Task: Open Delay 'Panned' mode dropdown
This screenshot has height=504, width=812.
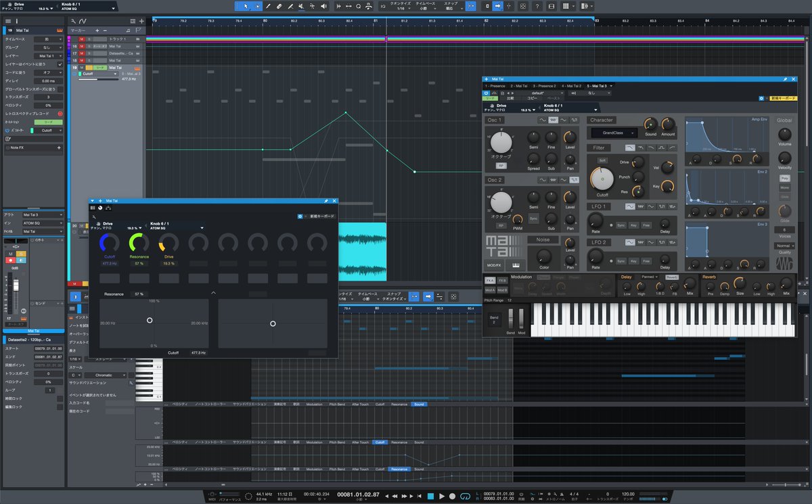Action: point(650,277)
